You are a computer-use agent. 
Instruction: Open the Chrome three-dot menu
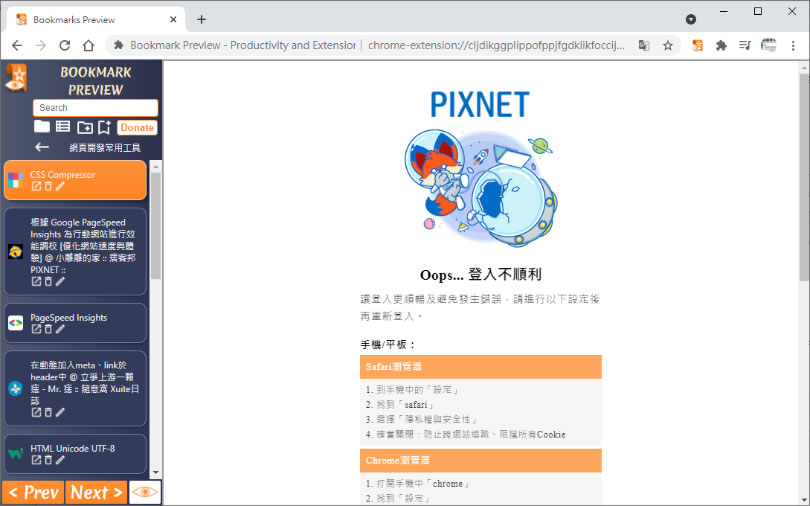[793, 45]
